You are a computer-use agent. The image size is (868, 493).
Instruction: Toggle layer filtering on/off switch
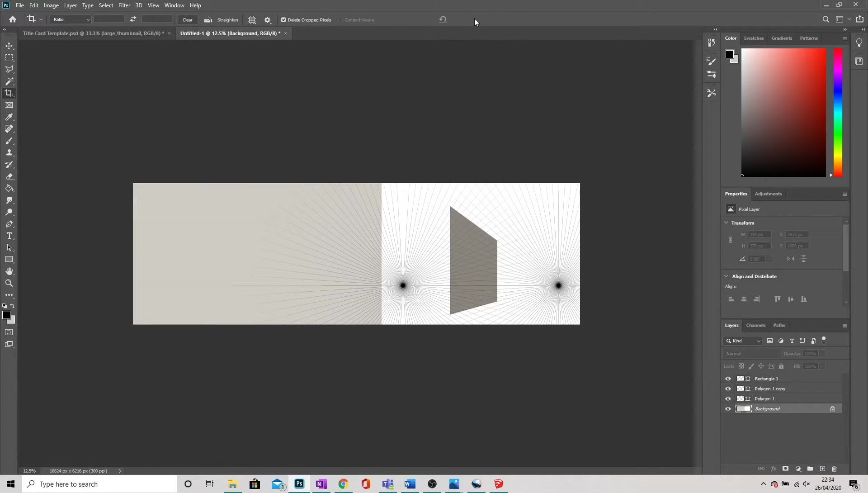pos(824,340)
